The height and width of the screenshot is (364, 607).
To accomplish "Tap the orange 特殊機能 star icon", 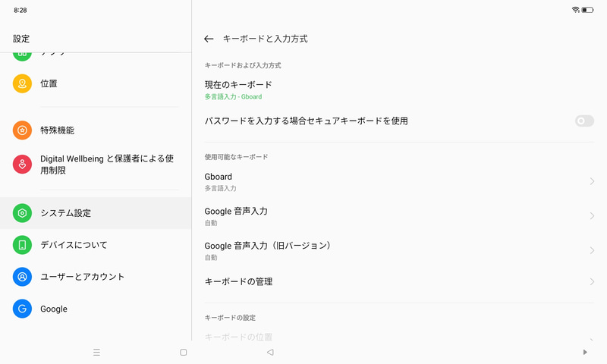I will point(22,130).
